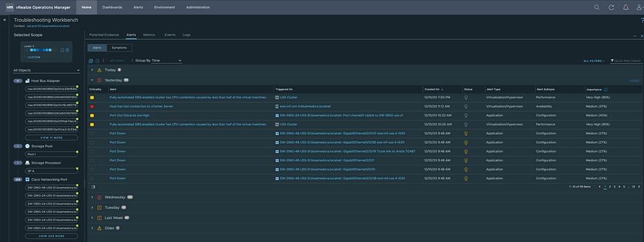Open the notifications bell icon
This screenshot has height=242, width=644.
click(x=625, y=7)
